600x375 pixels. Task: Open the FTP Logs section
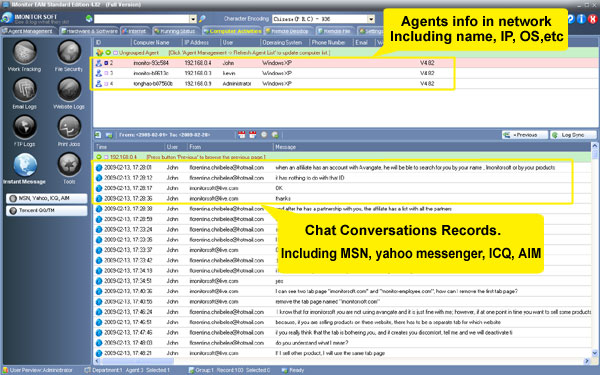[24, 127]
